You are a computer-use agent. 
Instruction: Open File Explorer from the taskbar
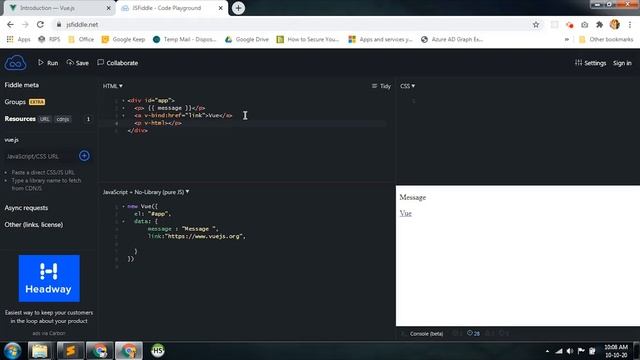40,351
